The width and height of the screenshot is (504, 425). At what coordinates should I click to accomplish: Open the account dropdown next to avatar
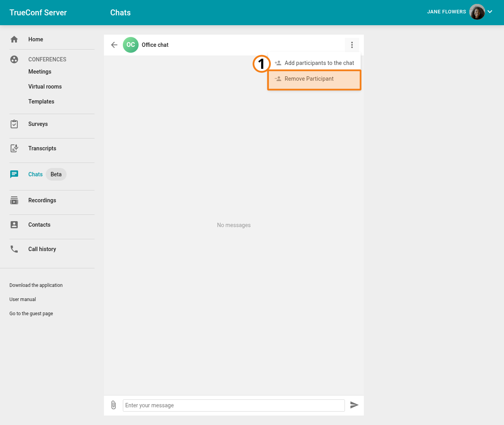click(490, 12)
